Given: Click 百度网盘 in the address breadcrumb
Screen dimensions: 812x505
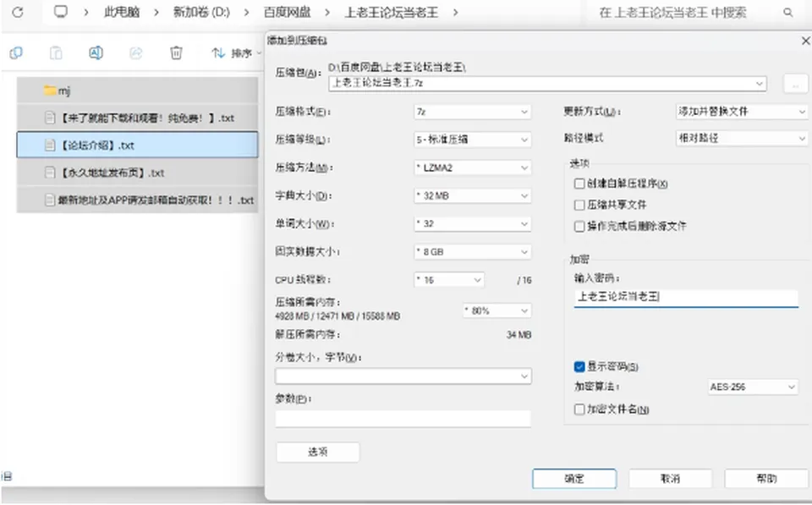Looking at the screenshot, I should 287,12.
